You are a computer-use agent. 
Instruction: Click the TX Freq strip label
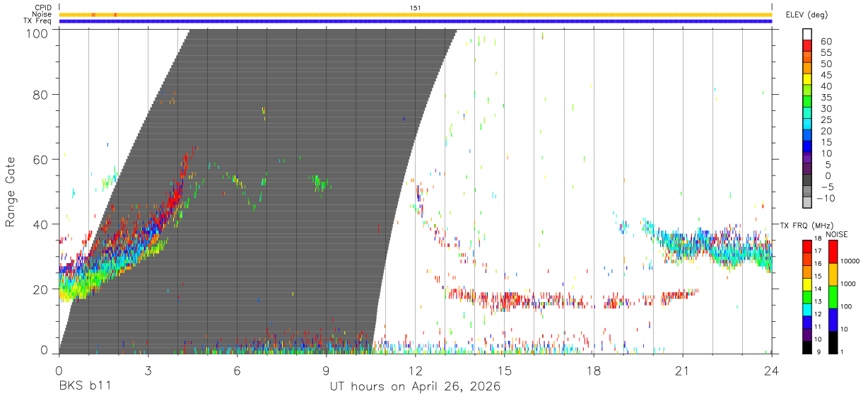[37, 21]
